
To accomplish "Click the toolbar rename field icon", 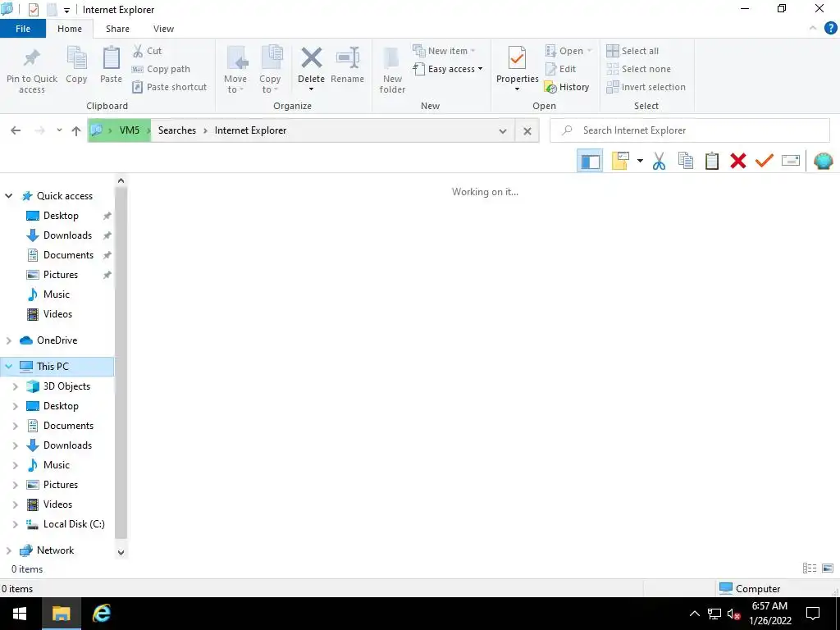I will (791, 161).
